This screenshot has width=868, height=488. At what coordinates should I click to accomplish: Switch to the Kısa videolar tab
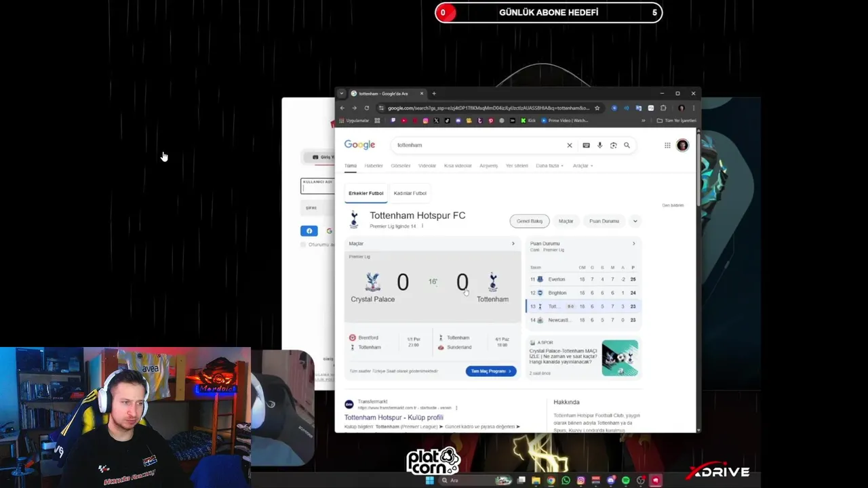coord(458,165)
